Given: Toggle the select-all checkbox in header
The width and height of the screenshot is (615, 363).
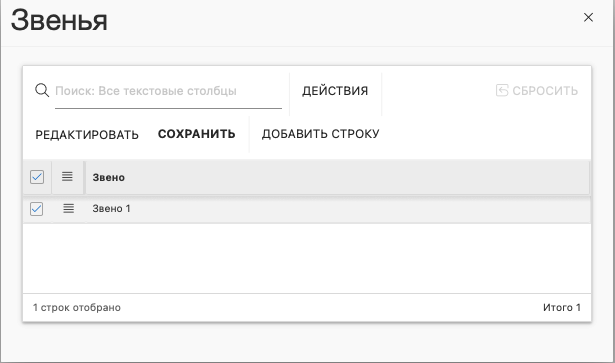Looking at the screenshot, I should coord(37,177).
